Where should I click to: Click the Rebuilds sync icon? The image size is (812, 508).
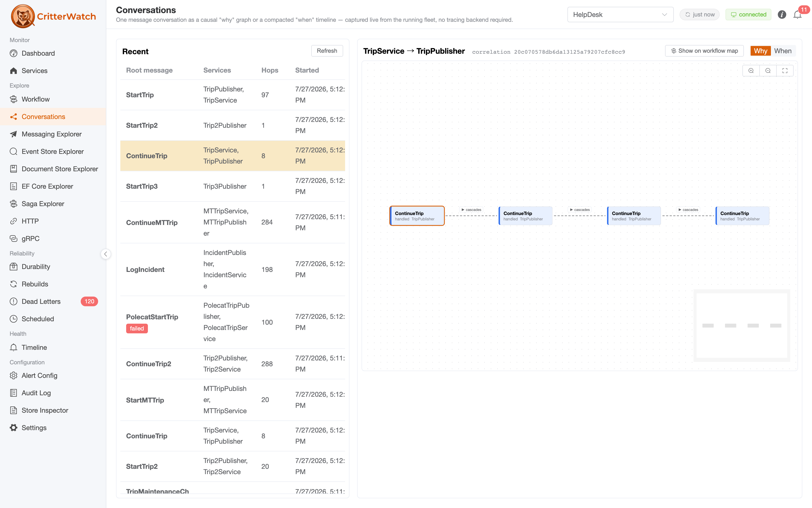pyautogui.click(x=14, y=284)
